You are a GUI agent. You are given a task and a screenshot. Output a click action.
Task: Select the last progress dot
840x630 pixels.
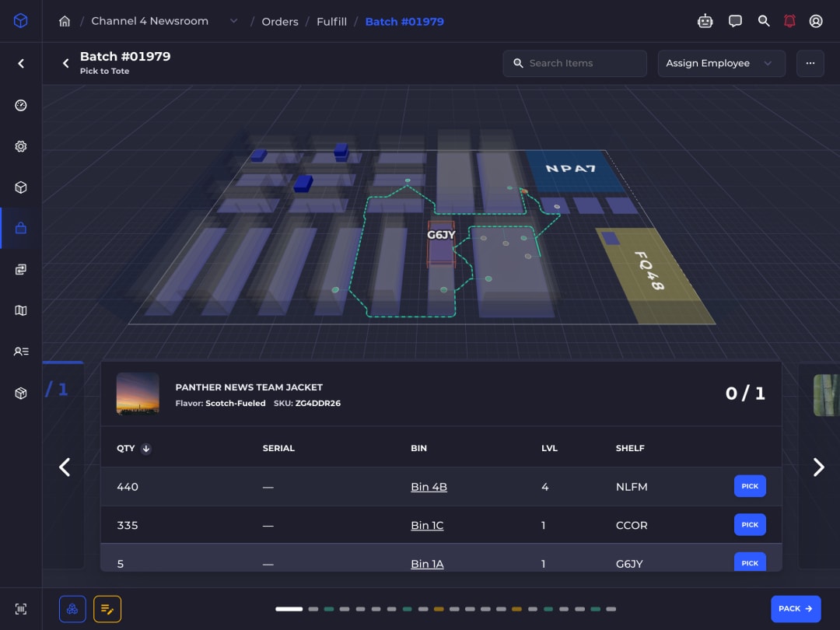611,609
